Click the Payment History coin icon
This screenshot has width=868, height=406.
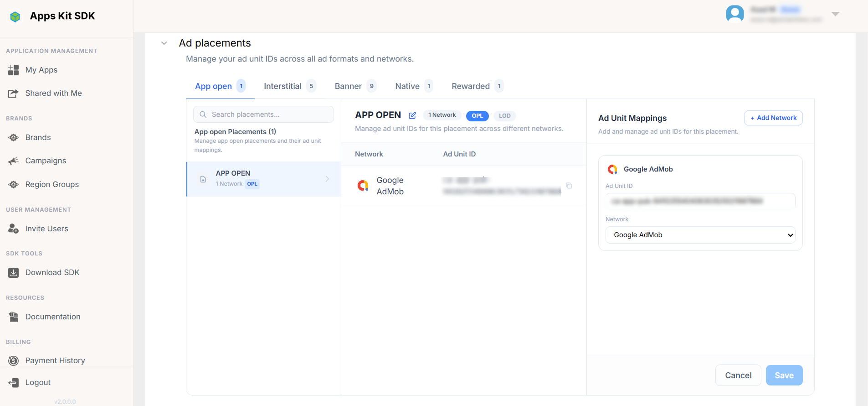click(x=14, y=360)
